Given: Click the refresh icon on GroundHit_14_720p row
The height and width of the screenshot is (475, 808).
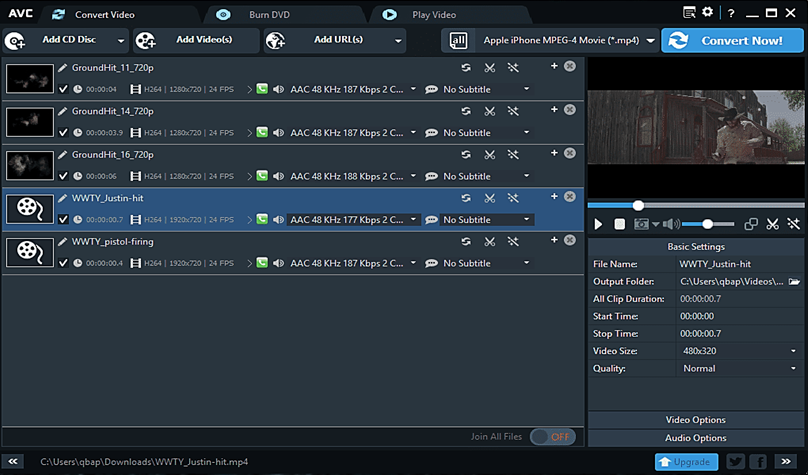Looking at the screenshot, I should [466, 111].
